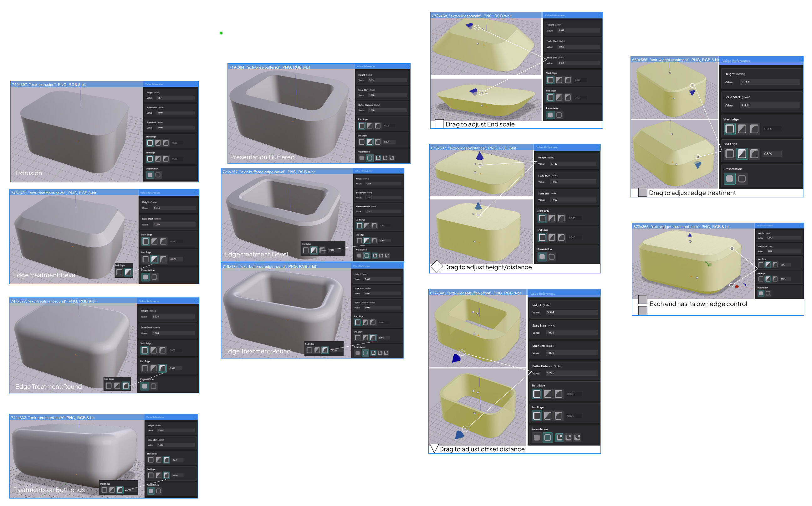Click End Edge value 0.589 field
Image resolution: width=812 pixels, height=506 pixels.
point(772,154)
